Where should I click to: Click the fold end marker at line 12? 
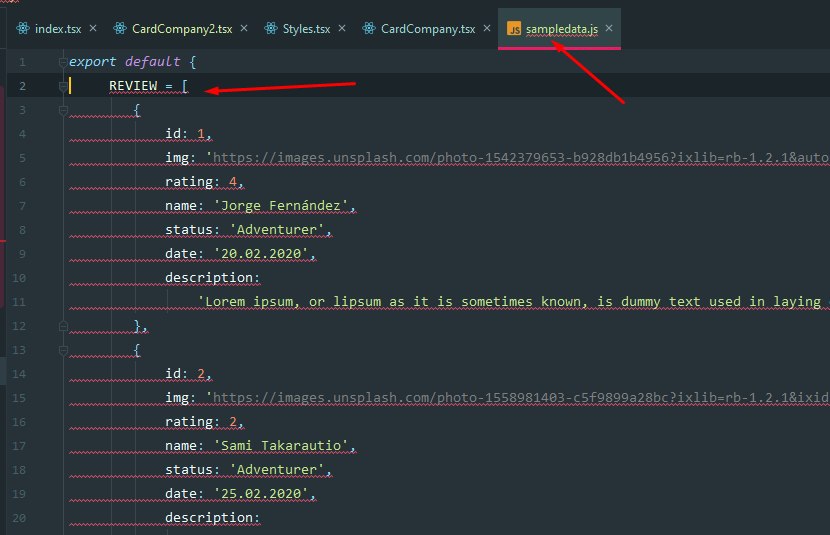click(x=63, y=326)
